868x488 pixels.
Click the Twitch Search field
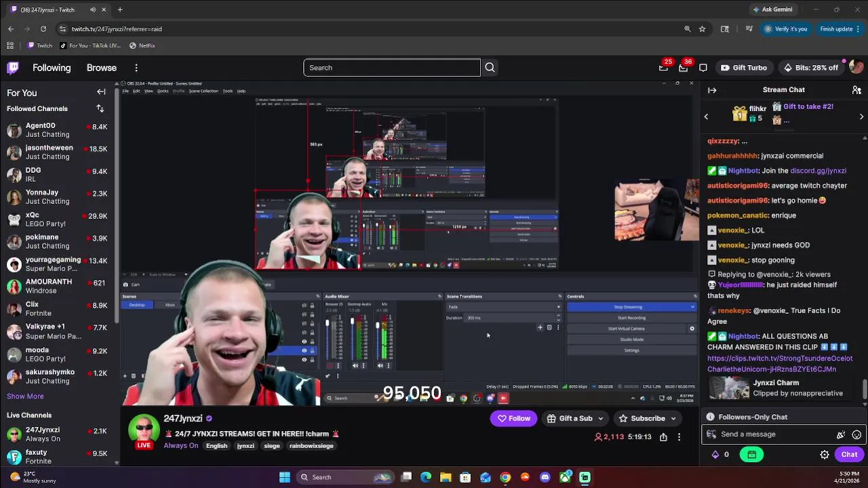pyautogui.click(x=392, y=68)
